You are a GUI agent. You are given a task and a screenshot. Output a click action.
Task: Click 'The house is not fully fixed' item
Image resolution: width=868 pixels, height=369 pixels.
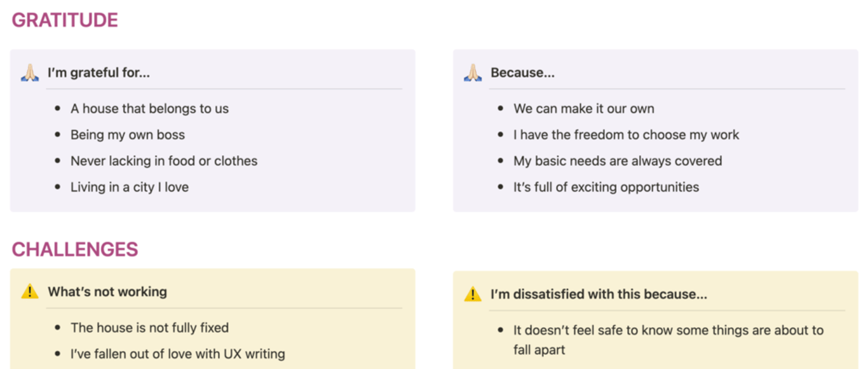[149, 328]
